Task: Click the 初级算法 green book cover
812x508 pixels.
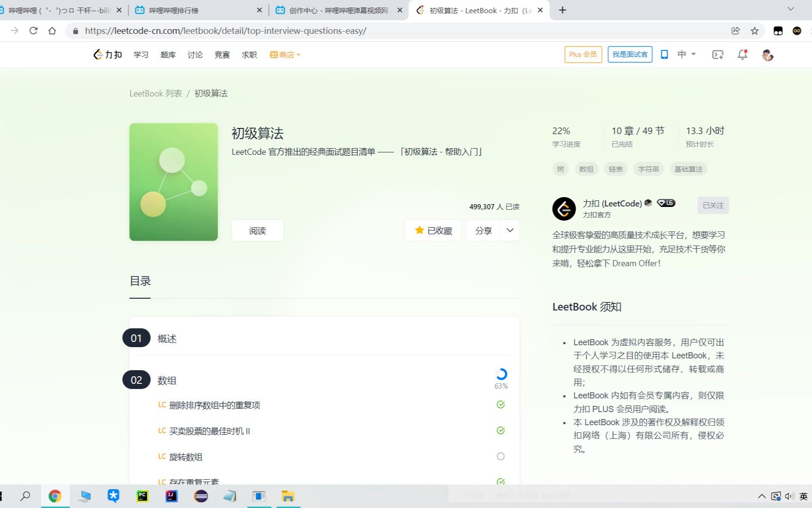Action: [173, 182]
